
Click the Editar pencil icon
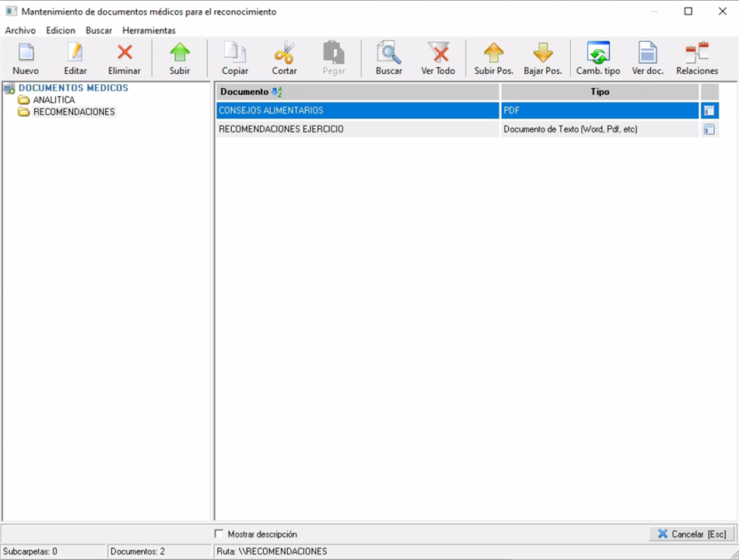(x=75, y=54)
